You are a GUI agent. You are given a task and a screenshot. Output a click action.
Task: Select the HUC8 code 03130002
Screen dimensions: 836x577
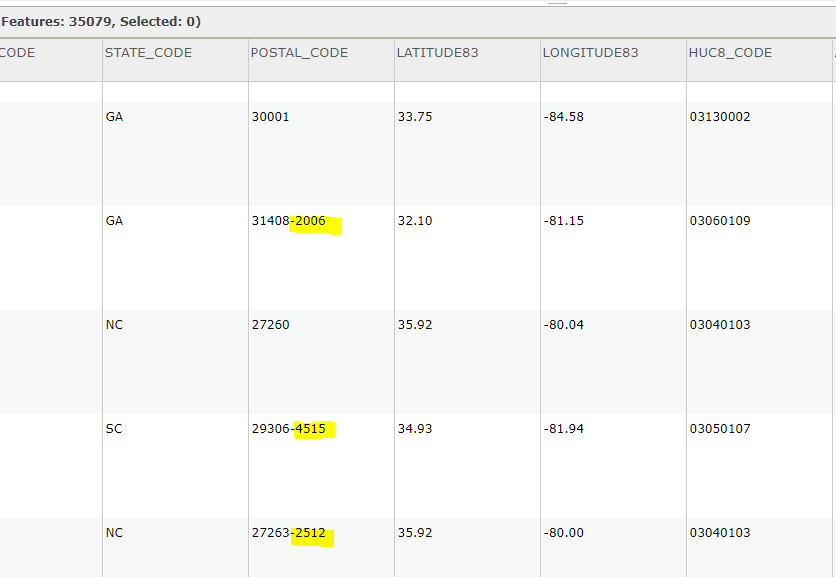click(720, 117)
